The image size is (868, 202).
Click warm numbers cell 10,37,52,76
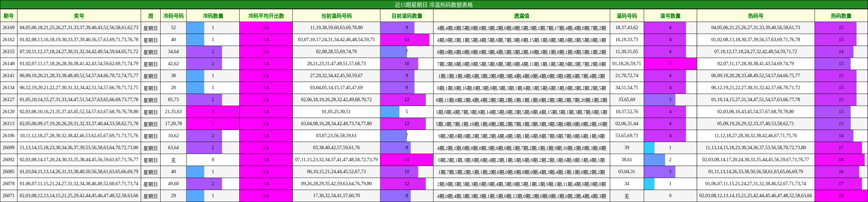pos(627,112)
